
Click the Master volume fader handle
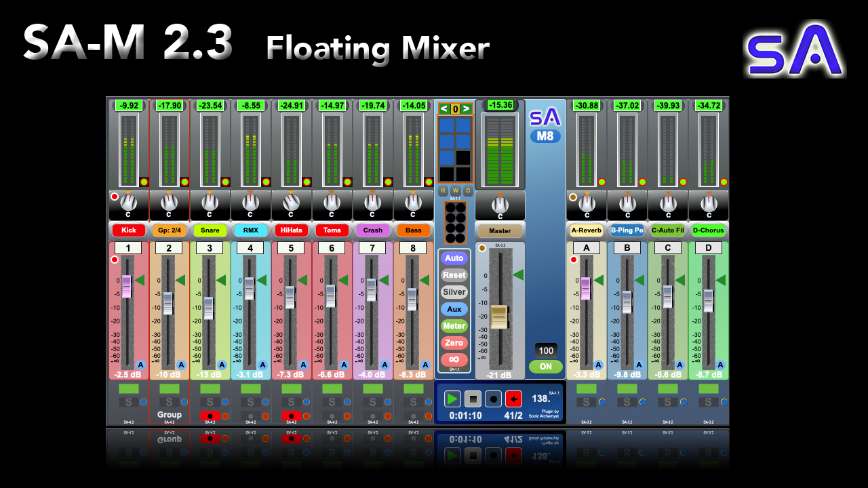[x=499, y=317]
